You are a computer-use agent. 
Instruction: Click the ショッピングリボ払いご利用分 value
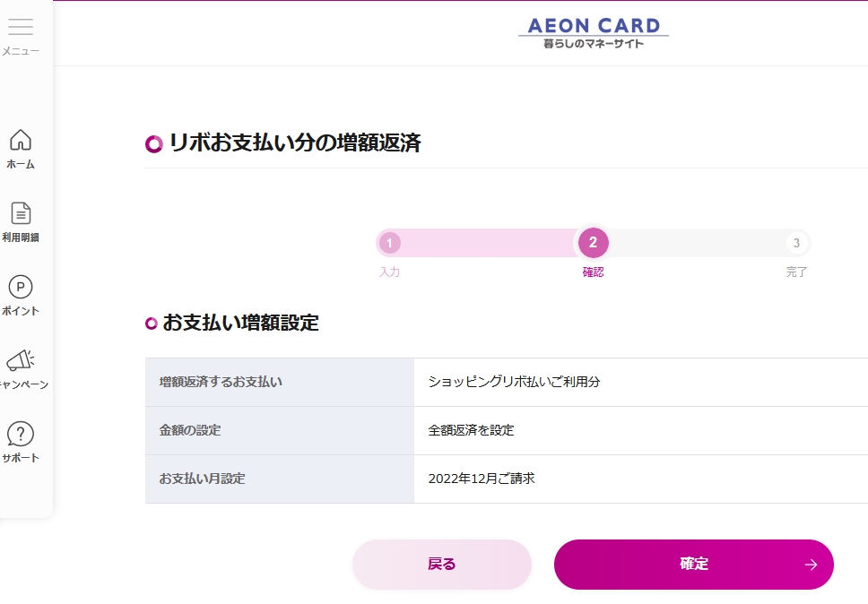(x=514, y=382)
